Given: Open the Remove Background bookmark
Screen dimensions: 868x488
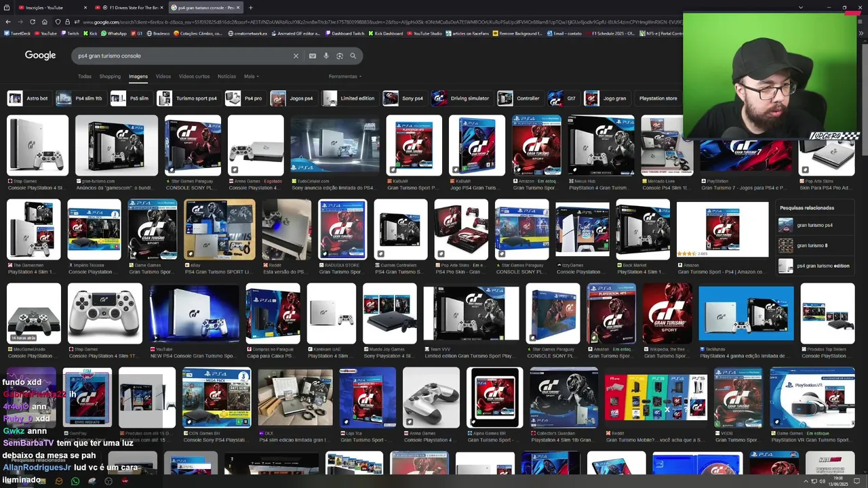Looking at the screenshot, I should (518, 33).
